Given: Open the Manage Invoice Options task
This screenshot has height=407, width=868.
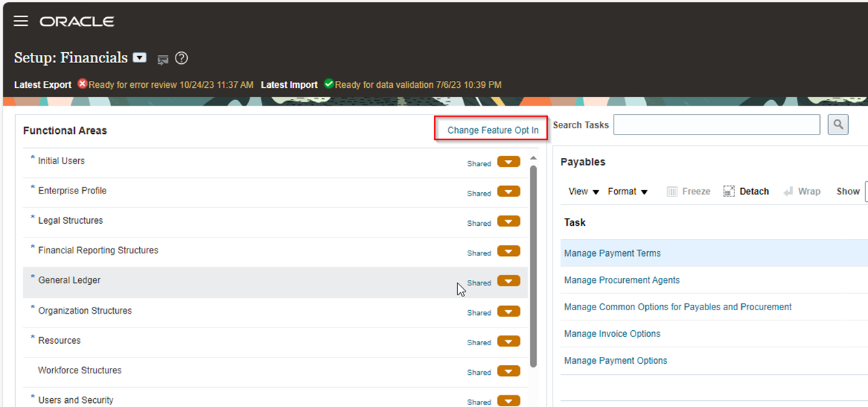Looking at the screenshot, I should coord(612,334).
